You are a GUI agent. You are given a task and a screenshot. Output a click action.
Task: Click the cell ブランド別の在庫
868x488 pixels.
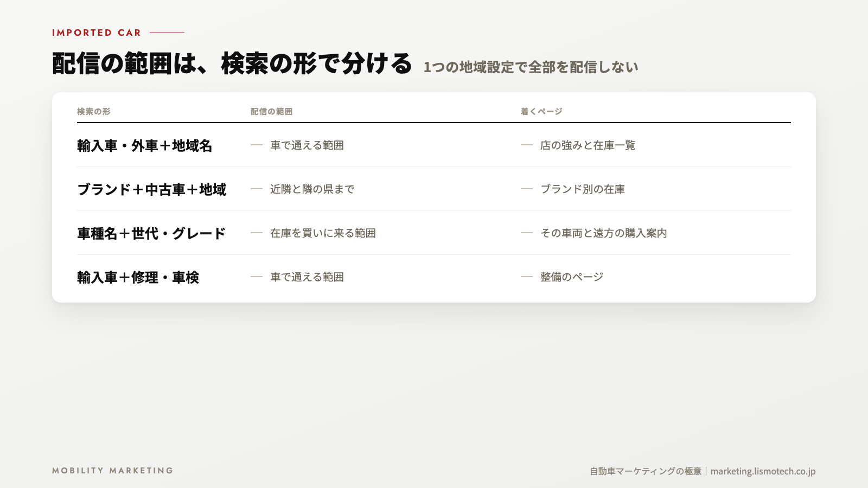[583, 189]
